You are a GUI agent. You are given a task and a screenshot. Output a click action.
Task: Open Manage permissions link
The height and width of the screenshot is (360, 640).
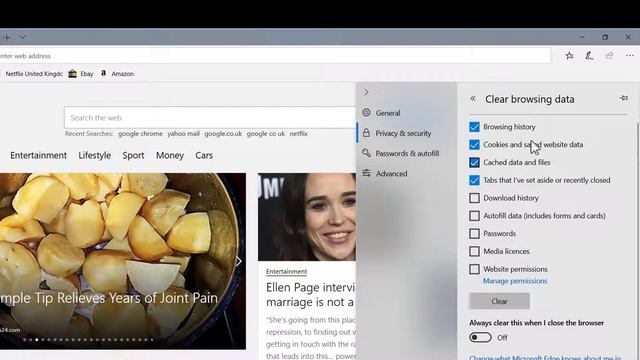coord(515,281)
